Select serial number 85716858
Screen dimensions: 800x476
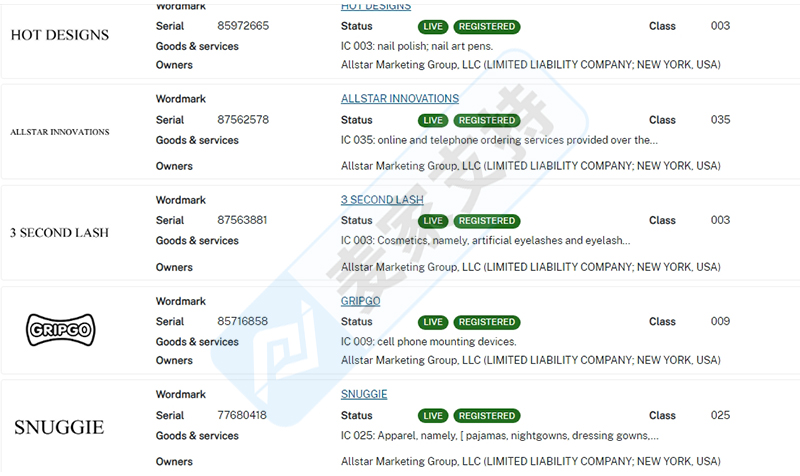point(242,321)
